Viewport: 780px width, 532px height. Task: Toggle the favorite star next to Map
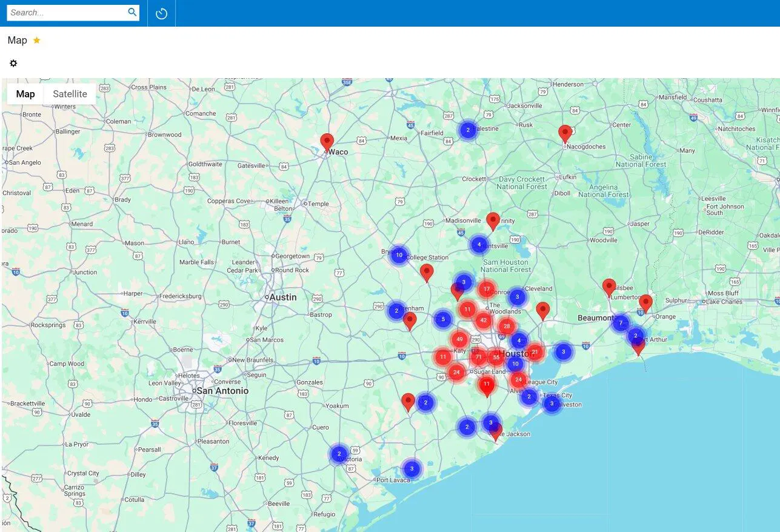[x=37, y=40]
